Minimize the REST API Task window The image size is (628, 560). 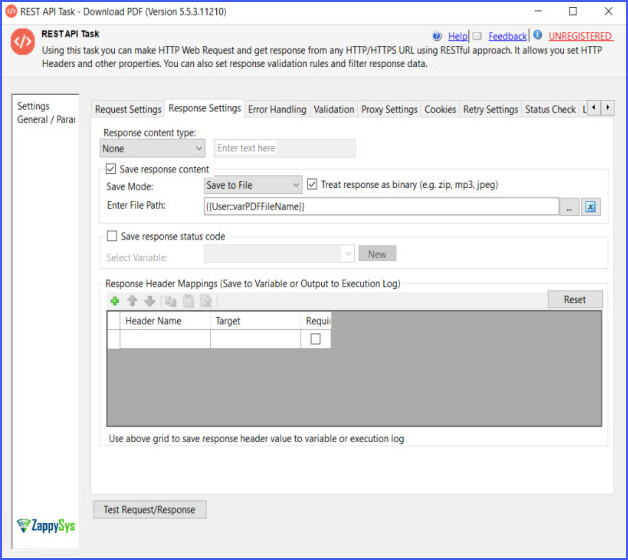[x=538, y=12]
